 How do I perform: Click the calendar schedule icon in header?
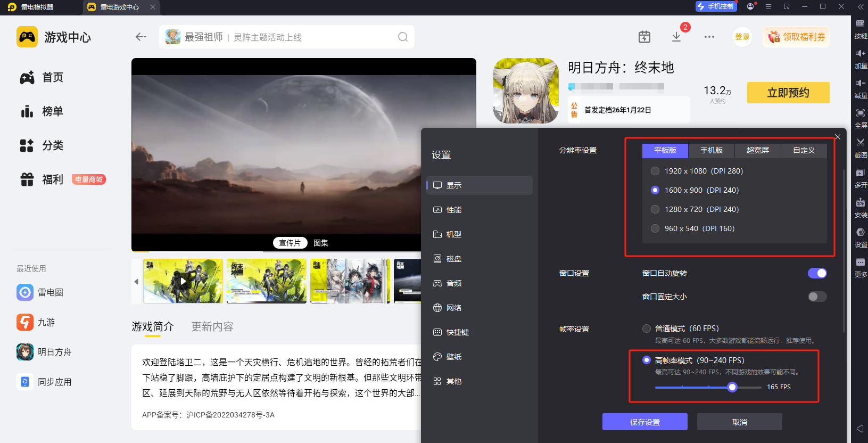click(x=644, y=37)
